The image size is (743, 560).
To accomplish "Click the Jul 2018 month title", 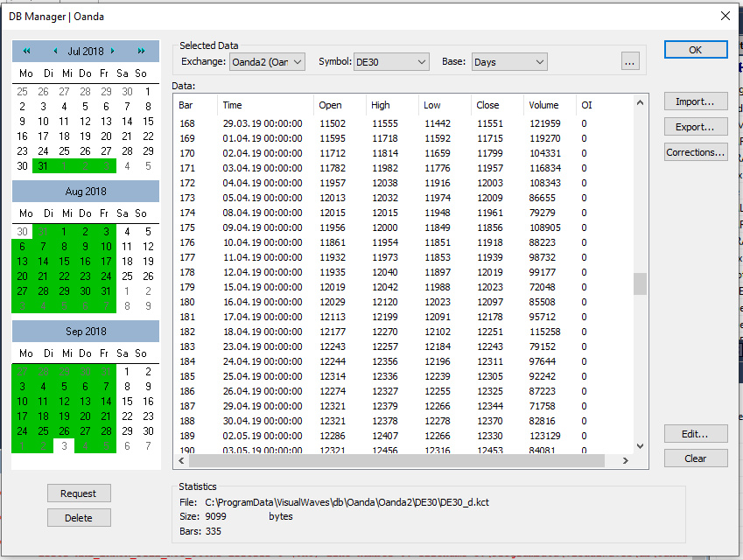I will [86, 51].
